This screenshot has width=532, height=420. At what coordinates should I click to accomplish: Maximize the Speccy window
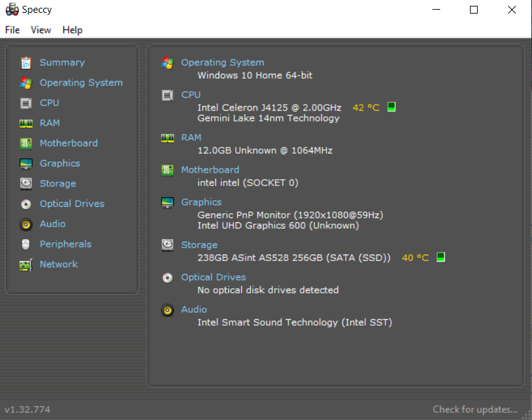(474, 10)
